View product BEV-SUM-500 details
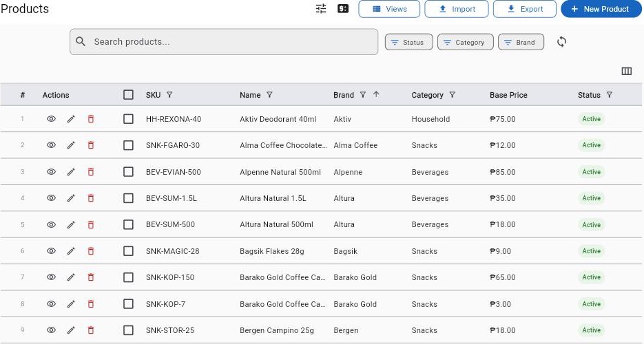Image resolution: width=644 pixels, height=344 pixels. pos(51,225)
